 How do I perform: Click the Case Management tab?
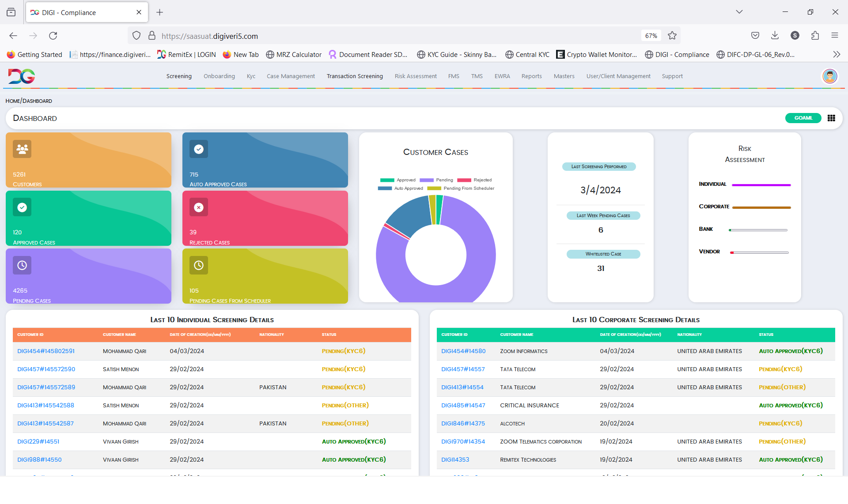click(290, 75)
